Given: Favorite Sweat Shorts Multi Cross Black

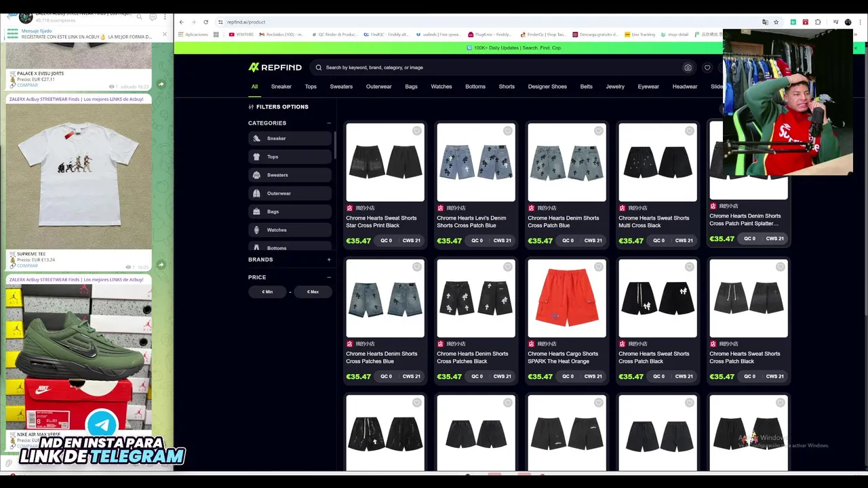Looking at the screenshot, I should pyautogui.click(x=690, y=131).
